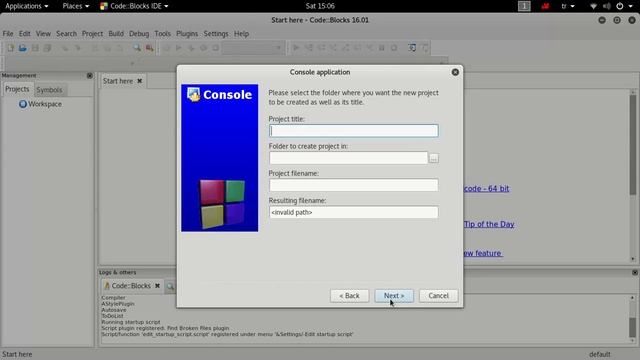Click the red notification icon in top bar
The height and width of the screenshot is (360, 640).
click(x=545, y=6)
